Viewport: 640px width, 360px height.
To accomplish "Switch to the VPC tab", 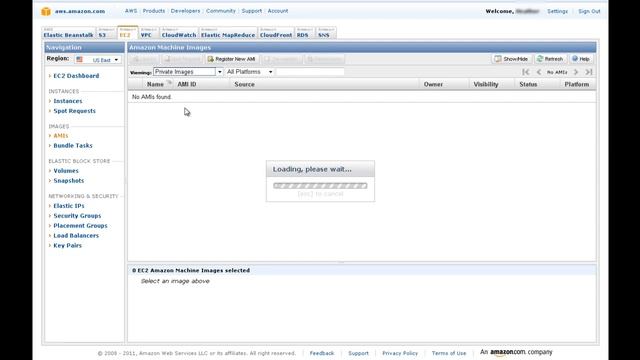I will pyautogui.click(x=149, y=33).
